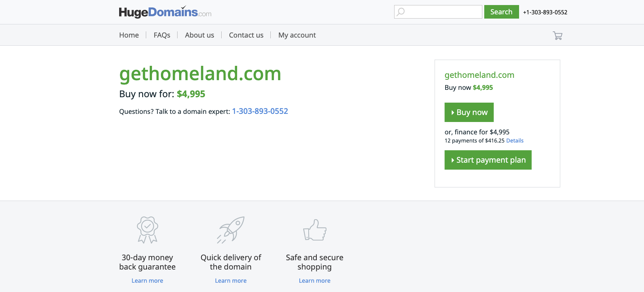Click domain expert phone number link
The height and width of the screenshot is (292, 644).
tap(260, 111)
